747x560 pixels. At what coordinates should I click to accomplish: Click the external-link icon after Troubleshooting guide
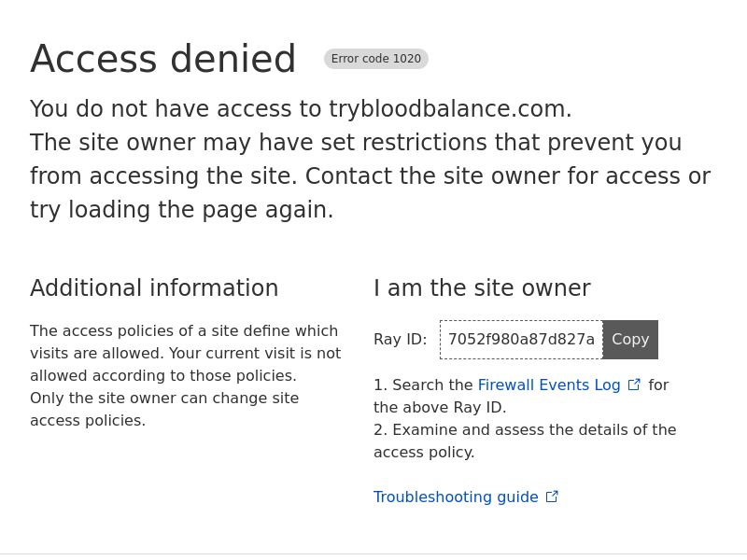pyautogui.click(x=552, y=497)
